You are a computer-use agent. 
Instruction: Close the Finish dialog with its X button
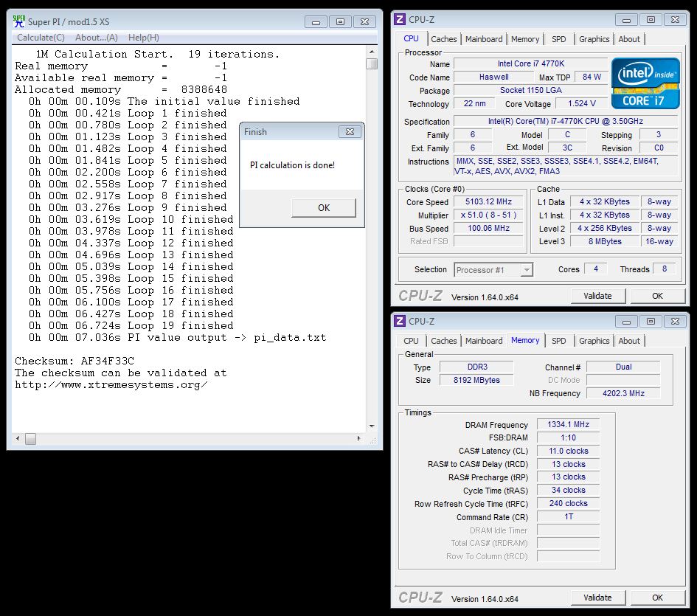pos(350,131)
